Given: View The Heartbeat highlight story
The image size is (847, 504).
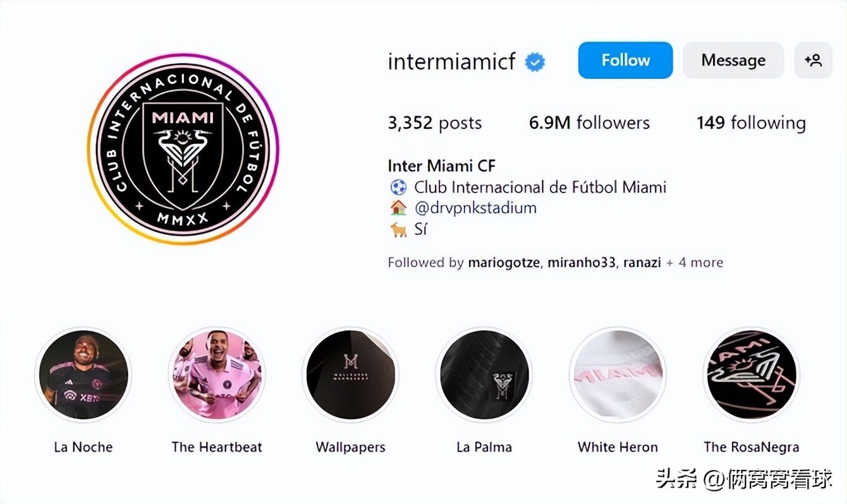Looking at the screenshot, I should point(216,375).
